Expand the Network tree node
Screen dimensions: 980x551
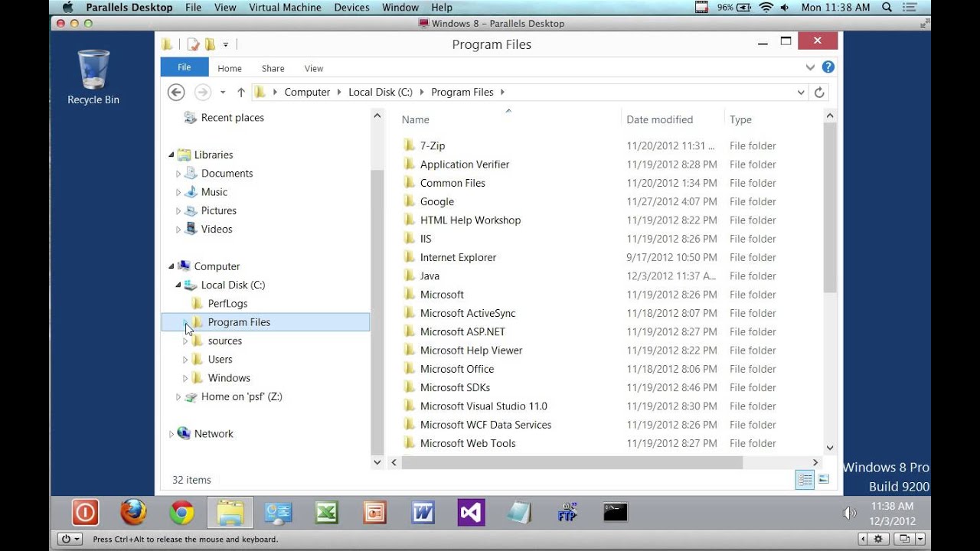171,434
